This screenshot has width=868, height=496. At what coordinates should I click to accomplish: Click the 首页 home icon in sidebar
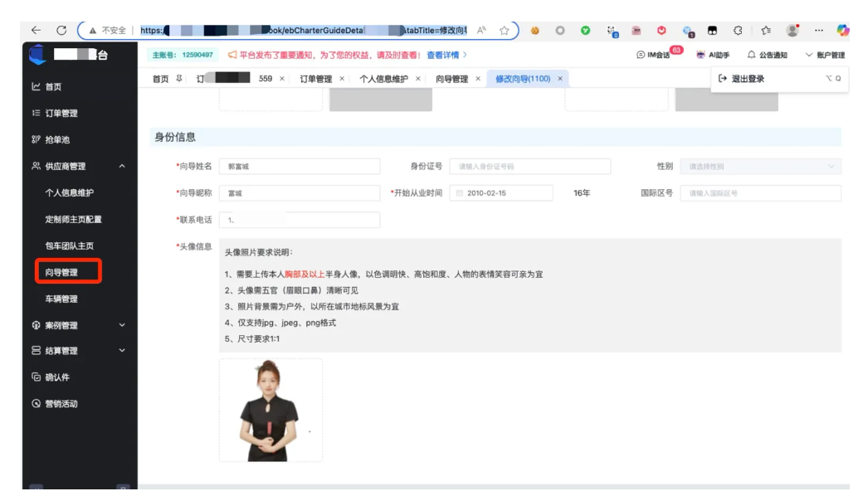[x=36, y=87]
